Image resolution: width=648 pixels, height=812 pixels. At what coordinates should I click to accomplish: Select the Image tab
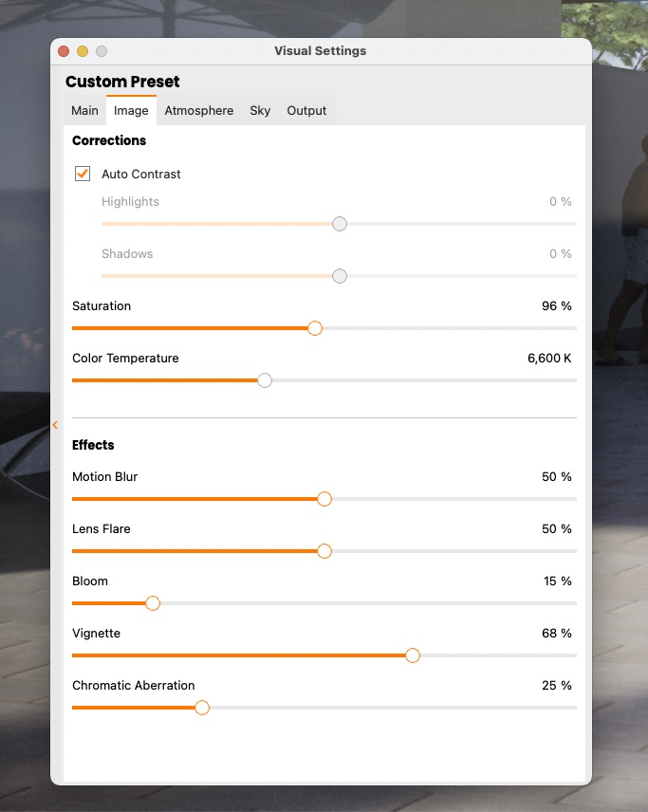[x=131, y=111]
